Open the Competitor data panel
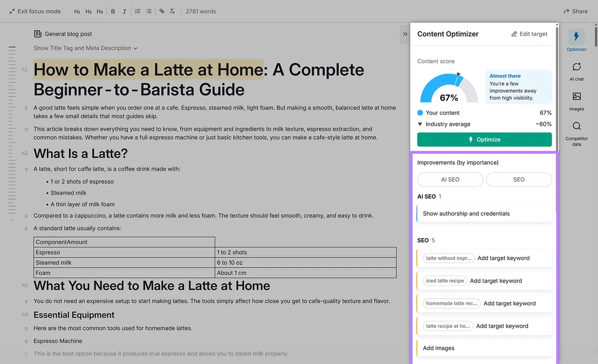 [577, 133]
